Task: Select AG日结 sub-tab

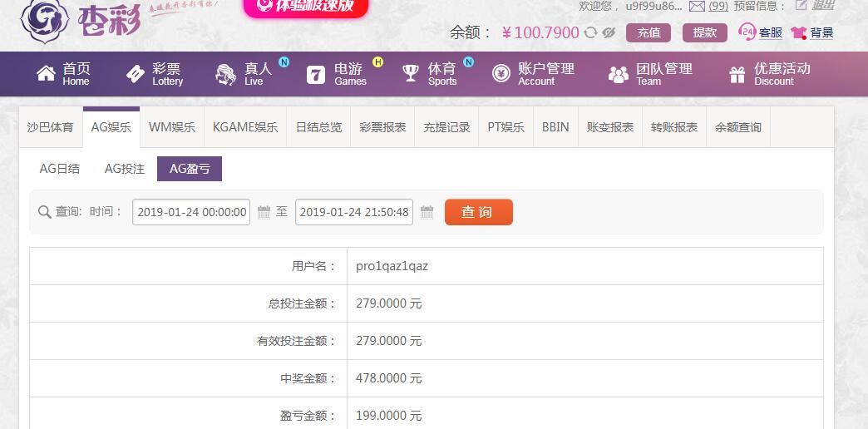Action: pyautogui.click(x=60, y=169)
